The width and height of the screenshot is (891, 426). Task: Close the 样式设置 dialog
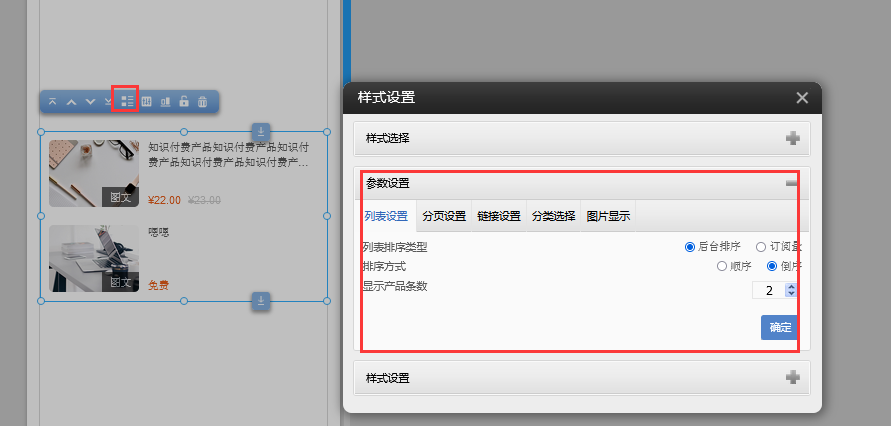click(x=801, y=98)
